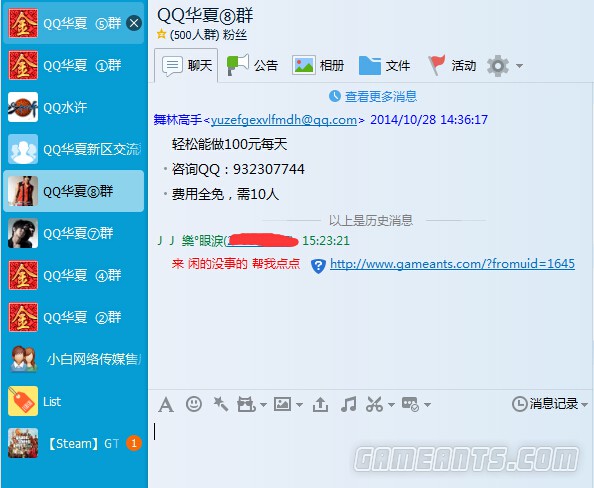Switch to the 公告 tab
594x488 pixels.
coord(252,66)
